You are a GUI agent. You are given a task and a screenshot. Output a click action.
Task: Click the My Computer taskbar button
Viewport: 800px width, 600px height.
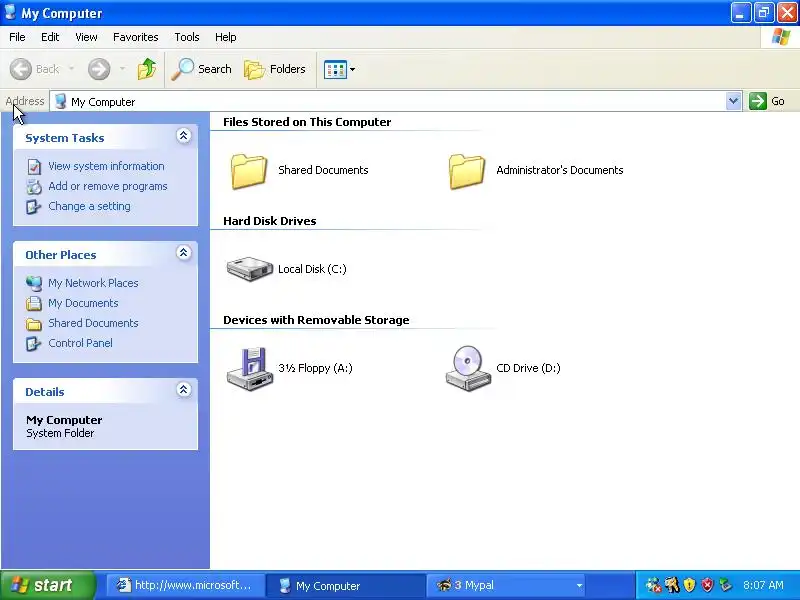pyautogui.click(x=345, y=585)
